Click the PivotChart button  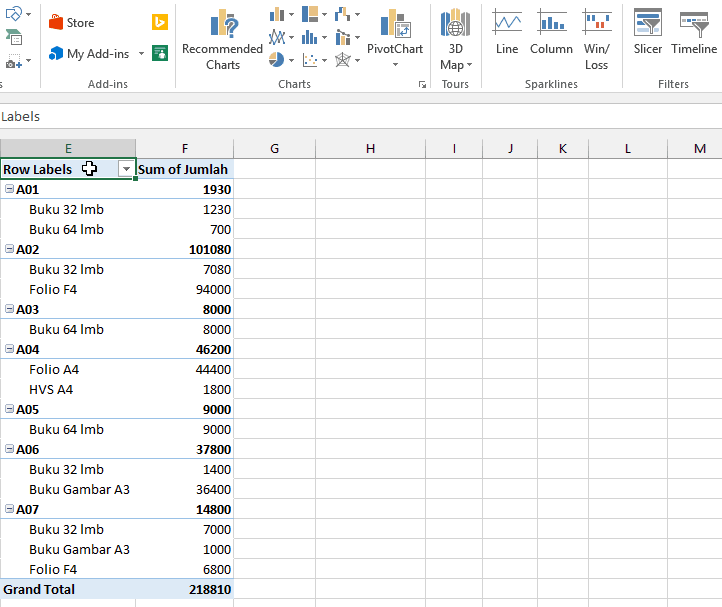pyautogui.click(x=395, y=31)
